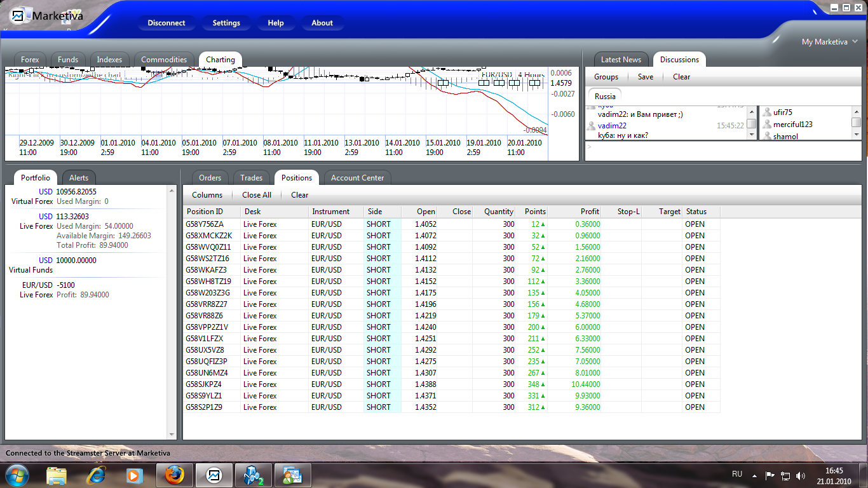
Task: Switch to the Account Center tab
Action: tap(357, 178)
